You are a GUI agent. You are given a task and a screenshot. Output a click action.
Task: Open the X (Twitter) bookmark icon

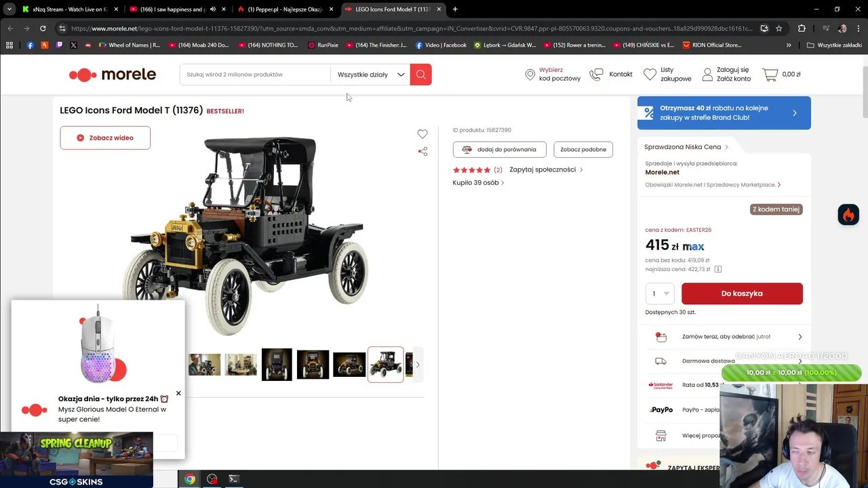[73, 45]
